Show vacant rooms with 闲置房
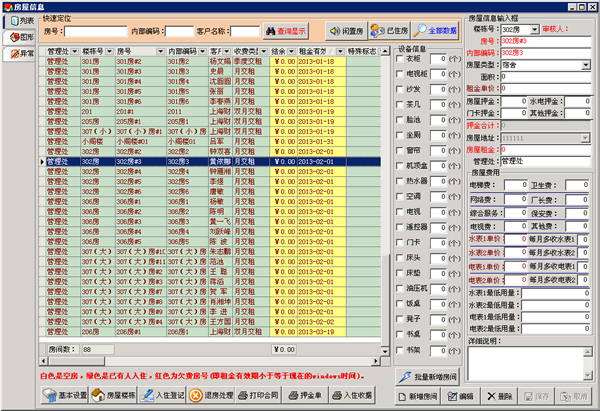Viewport: 600px width, 411px height. pos(346,31)
